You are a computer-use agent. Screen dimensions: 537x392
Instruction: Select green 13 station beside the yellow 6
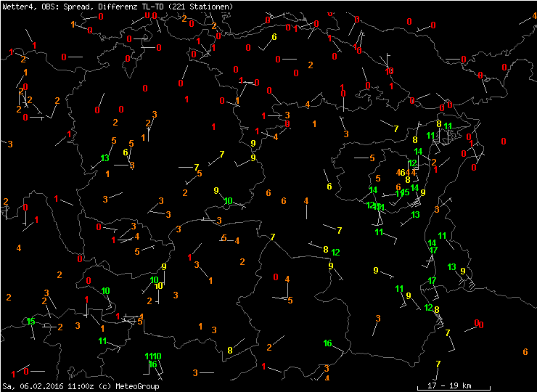tap(105, 158)
